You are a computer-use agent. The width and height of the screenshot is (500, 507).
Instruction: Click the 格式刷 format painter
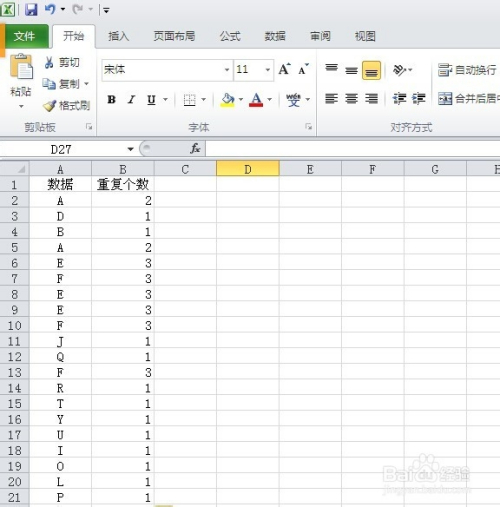(x=66, y=106)
